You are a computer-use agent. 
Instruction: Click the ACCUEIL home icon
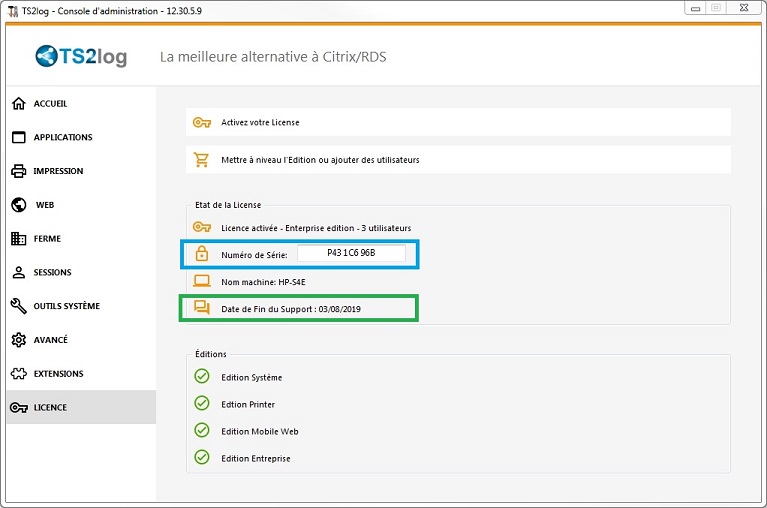(19, 104)
